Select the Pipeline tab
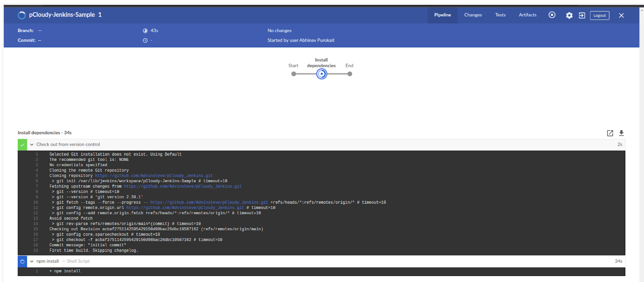The image size is (644, 282). 442,15
